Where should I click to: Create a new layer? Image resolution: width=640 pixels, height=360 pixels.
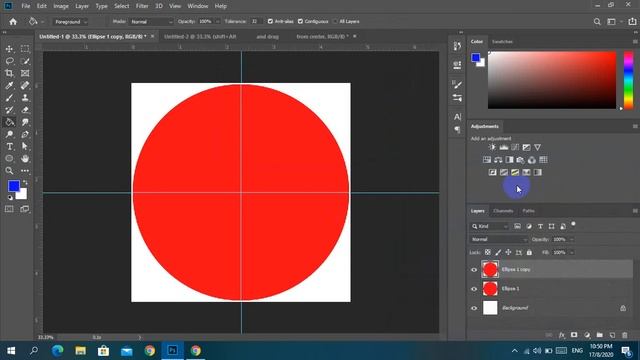[x=612, y=335]
